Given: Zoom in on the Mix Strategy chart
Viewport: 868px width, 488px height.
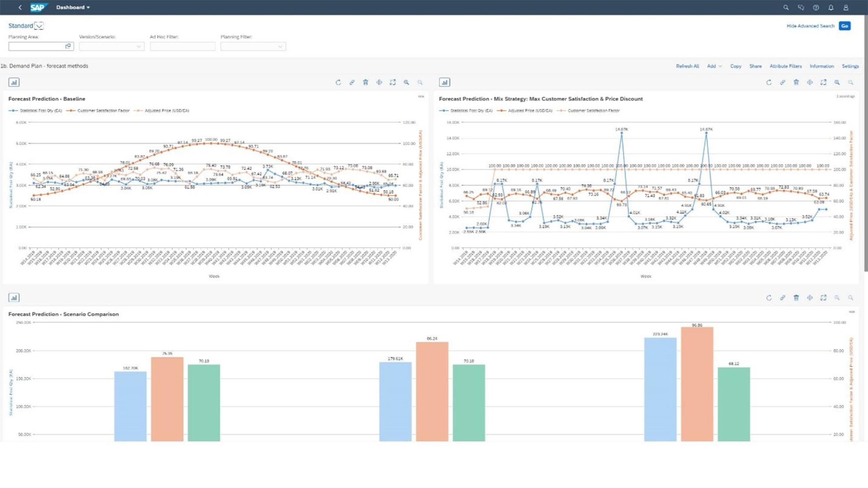Looking at the screenshot, I should [837, 82].
